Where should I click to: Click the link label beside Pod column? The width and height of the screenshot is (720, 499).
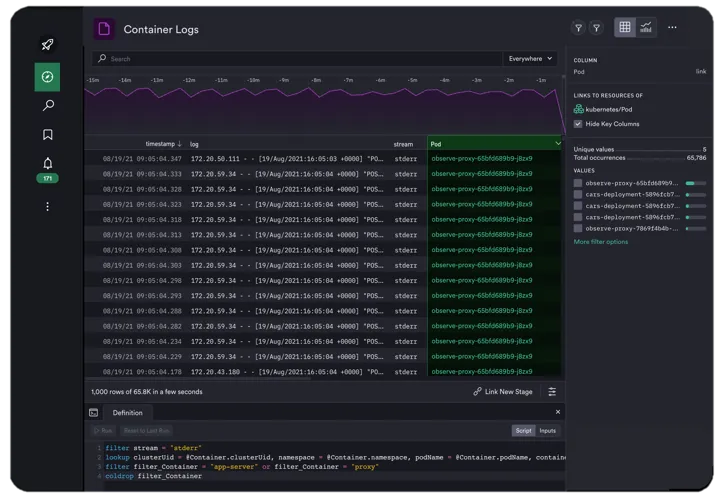pyautogui.click(x=701, y=72)
